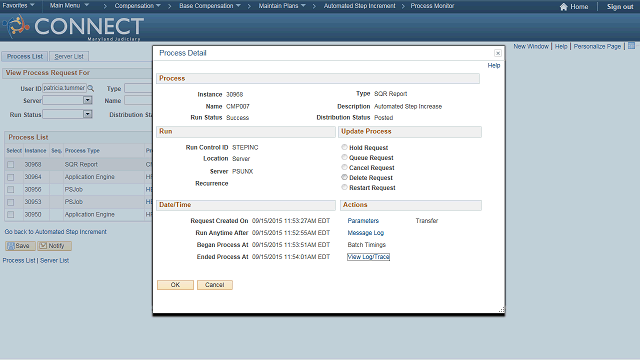Check the box for instance 30964
Image resolution: width=640 pixels, height=360 pixels.
click(11, 177)
